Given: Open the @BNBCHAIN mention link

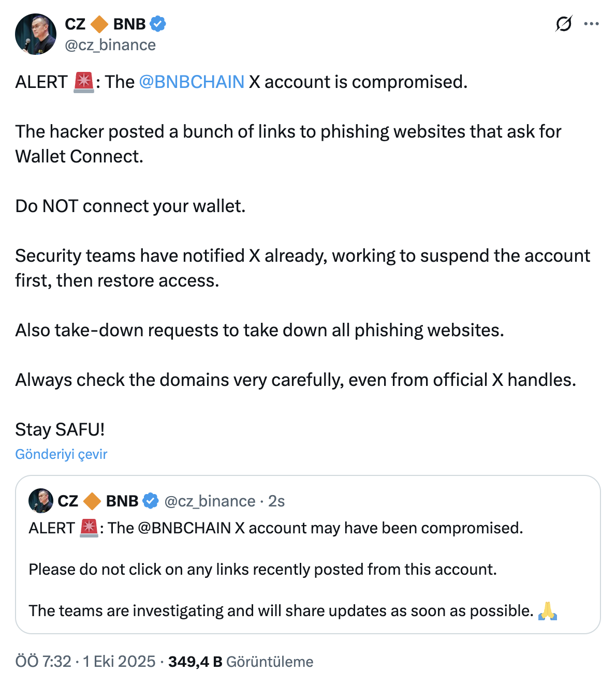Looking at the screenshot, I should coord(192,82).
